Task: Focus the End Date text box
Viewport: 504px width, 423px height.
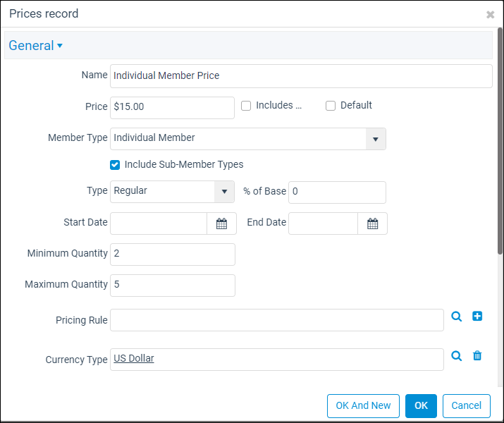Action: pos(323,223)
